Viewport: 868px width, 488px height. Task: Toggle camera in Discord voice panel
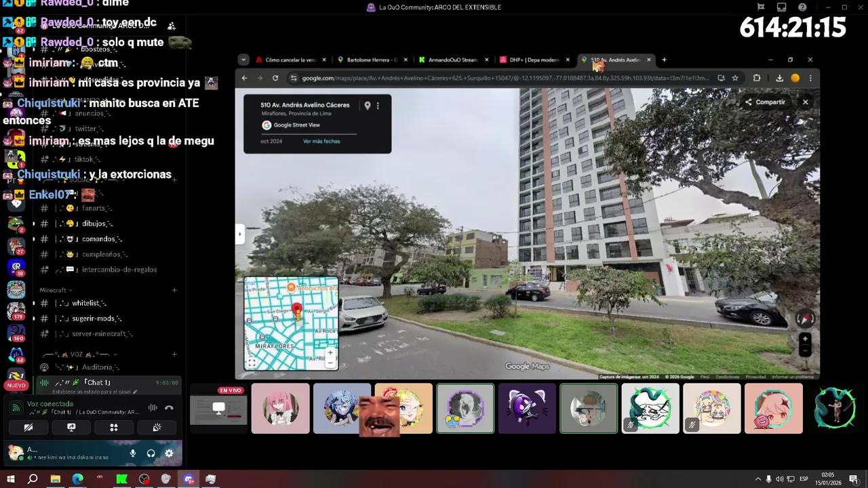pyautogui.click(x=28, y=428)
